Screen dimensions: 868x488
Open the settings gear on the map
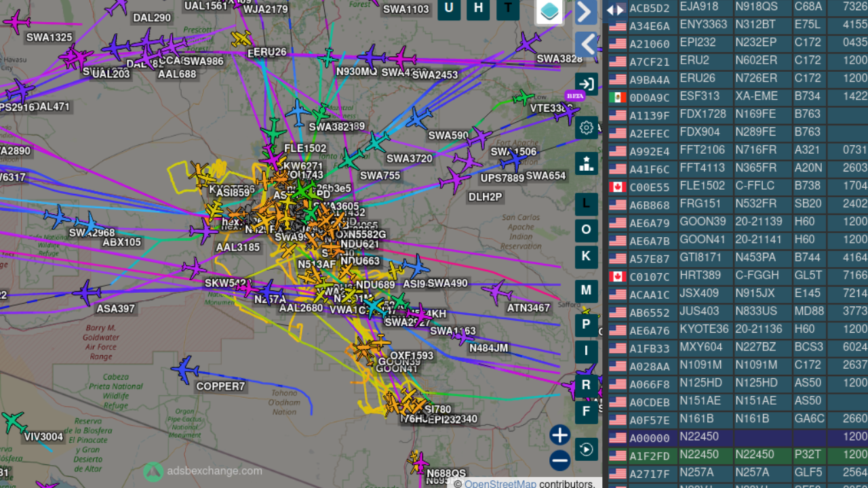587,127
